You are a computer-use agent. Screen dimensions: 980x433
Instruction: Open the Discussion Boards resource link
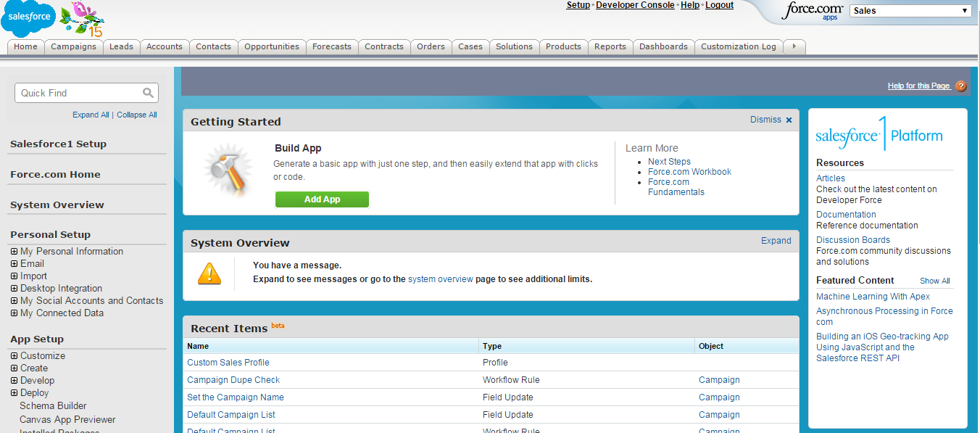coord(852,240)
